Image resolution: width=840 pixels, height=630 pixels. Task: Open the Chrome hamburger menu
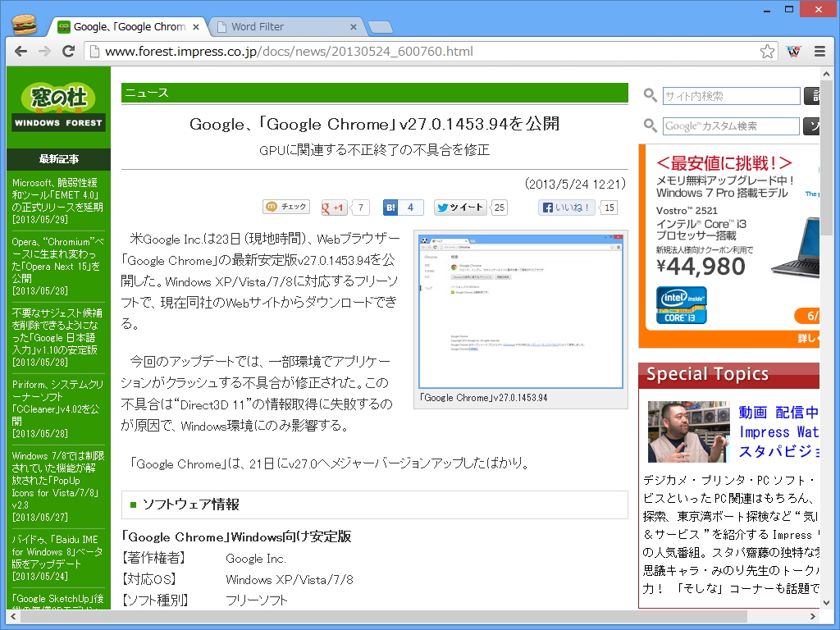819,52
